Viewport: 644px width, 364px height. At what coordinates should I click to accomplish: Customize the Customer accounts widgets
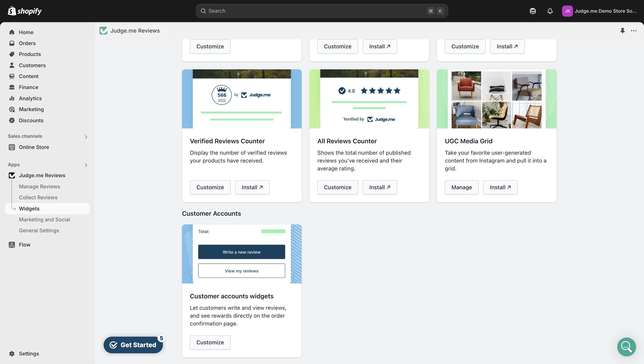tap(210, 342)
